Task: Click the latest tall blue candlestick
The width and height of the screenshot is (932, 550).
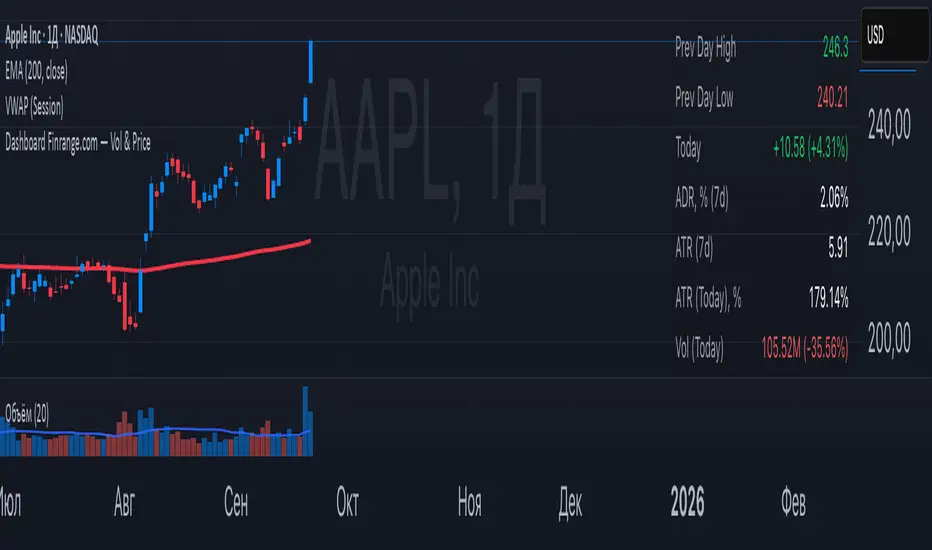Action: pyautogui.click(x=310, y=62)
